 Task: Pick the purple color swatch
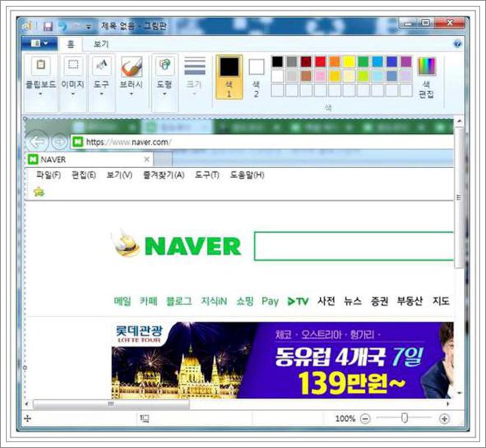click(x=406, y=62)
